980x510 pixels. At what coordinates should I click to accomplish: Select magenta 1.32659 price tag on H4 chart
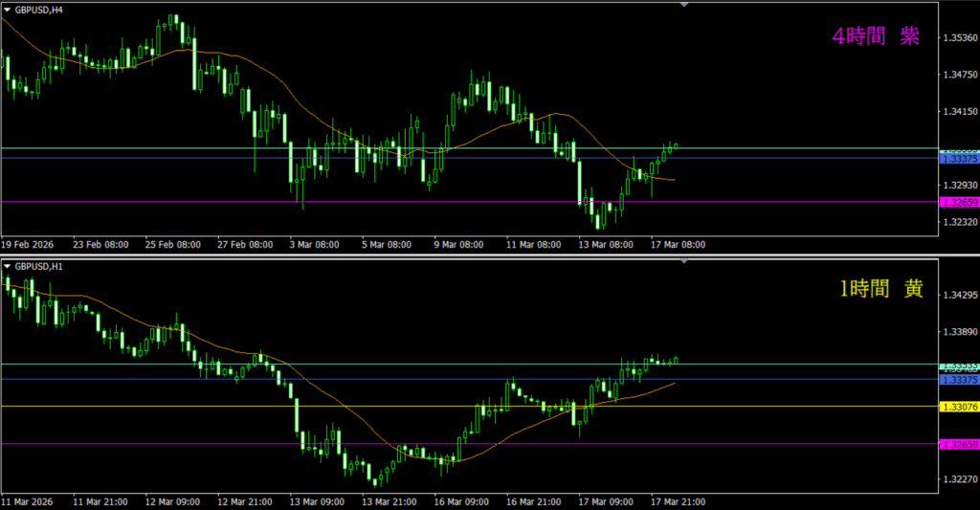959,202
